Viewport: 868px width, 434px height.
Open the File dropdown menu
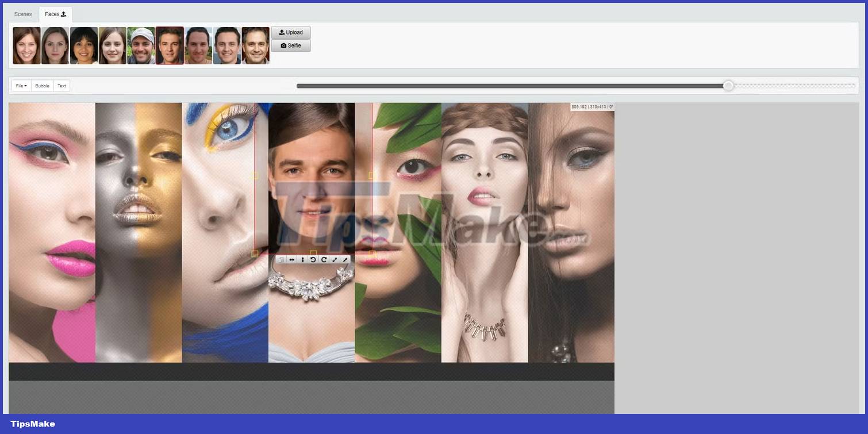pos(21,86)
